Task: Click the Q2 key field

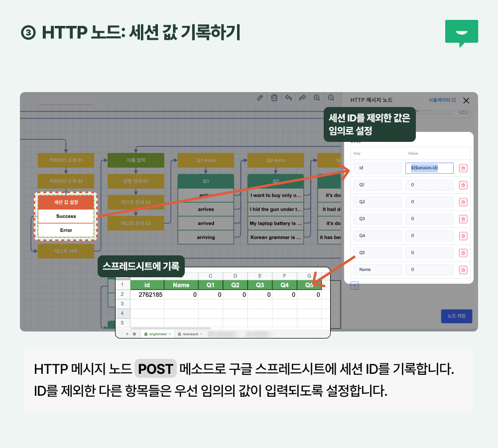Action: pyautogui.click(x=377, y=202)
